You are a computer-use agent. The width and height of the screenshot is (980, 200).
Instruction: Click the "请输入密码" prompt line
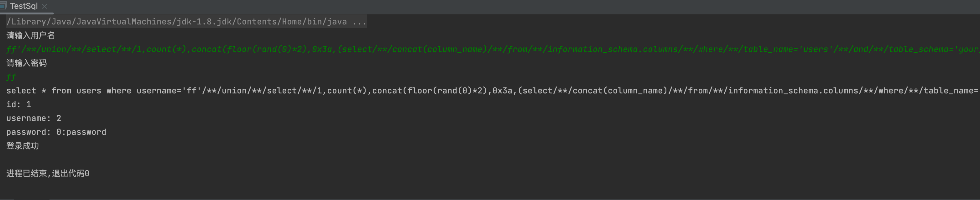click(27, 63)
